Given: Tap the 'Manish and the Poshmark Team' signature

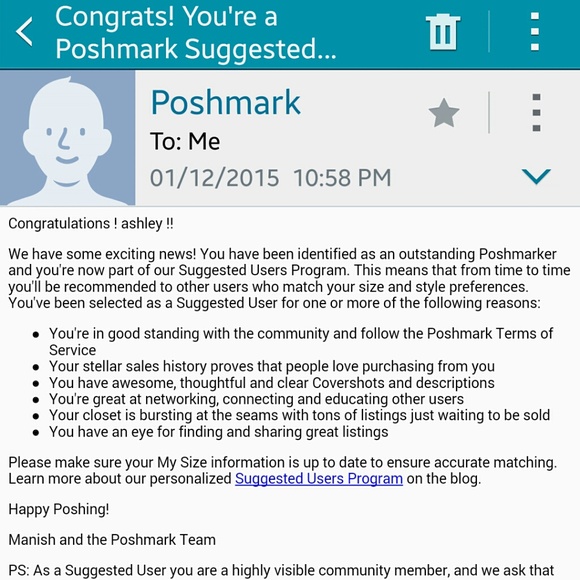Looking at the screenshot, I should tap(112, 540).
